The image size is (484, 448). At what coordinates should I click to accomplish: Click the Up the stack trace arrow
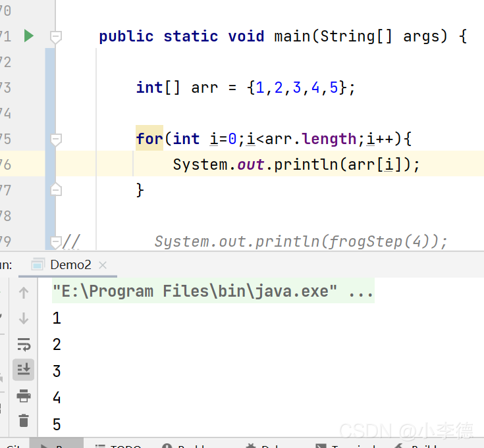tap(24, 293)
